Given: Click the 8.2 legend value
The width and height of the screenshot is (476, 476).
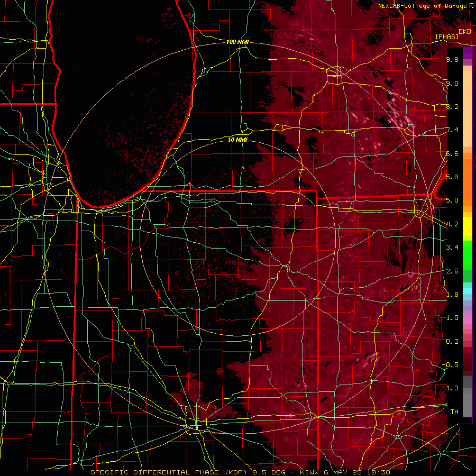Looking at the screenshot, I should click(x=452, y=106).
